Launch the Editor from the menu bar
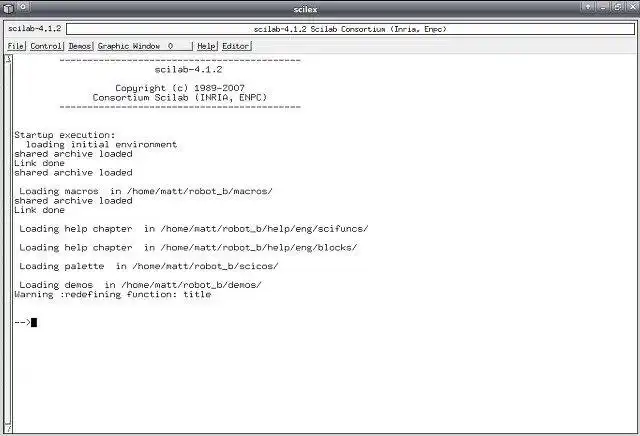The height and width of the screenshot is (436, 640). tap(236, 46)
